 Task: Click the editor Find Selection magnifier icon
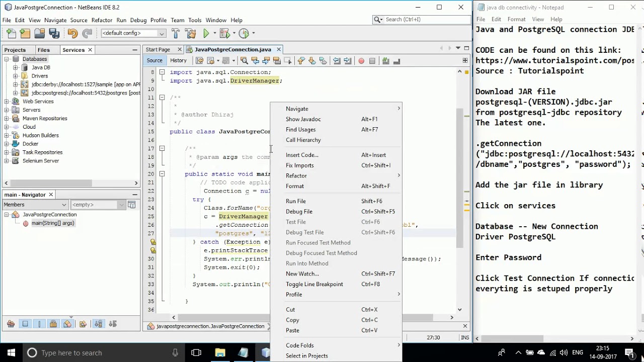coord(244,61)
